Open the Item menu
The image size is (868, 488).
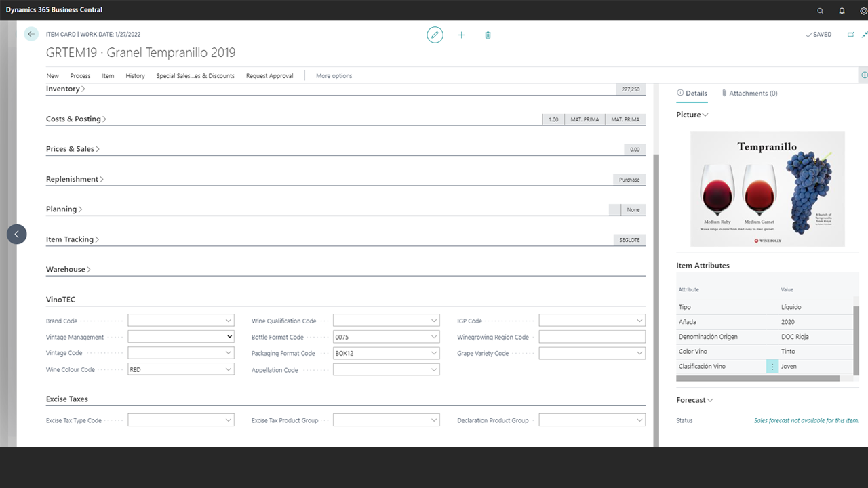(x=108, y=76)
